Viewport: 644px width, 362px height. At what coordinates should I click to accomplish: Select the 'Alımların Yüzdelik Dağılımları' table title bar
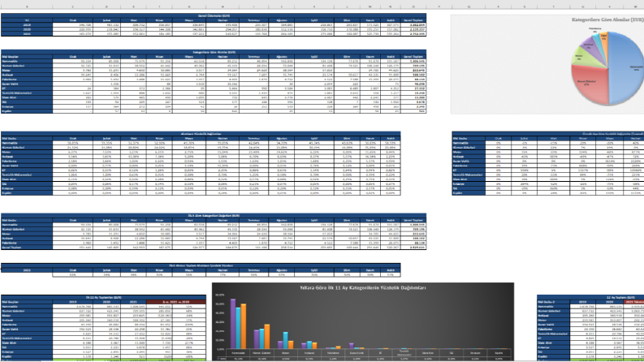(201, 134)
